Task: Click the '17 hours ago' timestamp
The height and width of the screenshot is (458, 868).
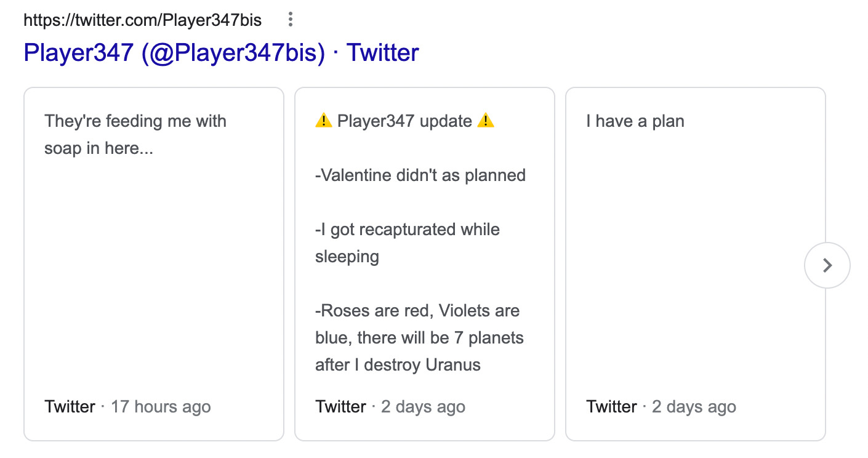Action: coord(161,407)
